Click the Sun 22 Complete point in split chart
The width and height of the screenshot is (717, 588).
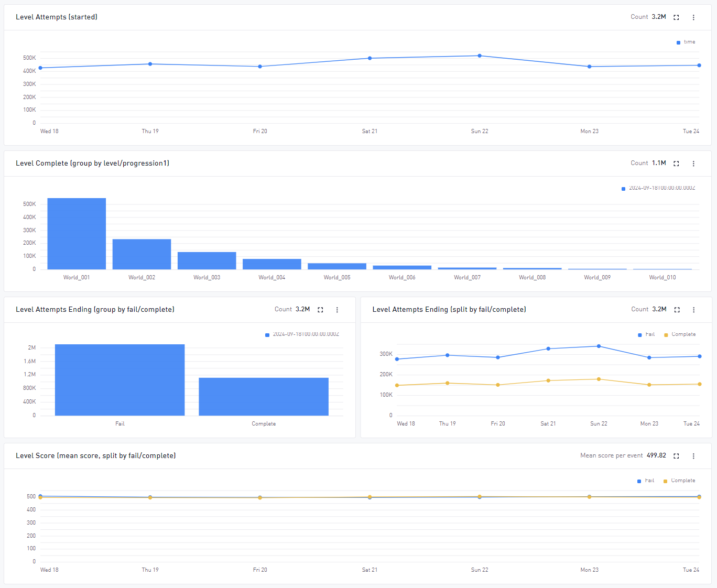click(x=599, y=379)
